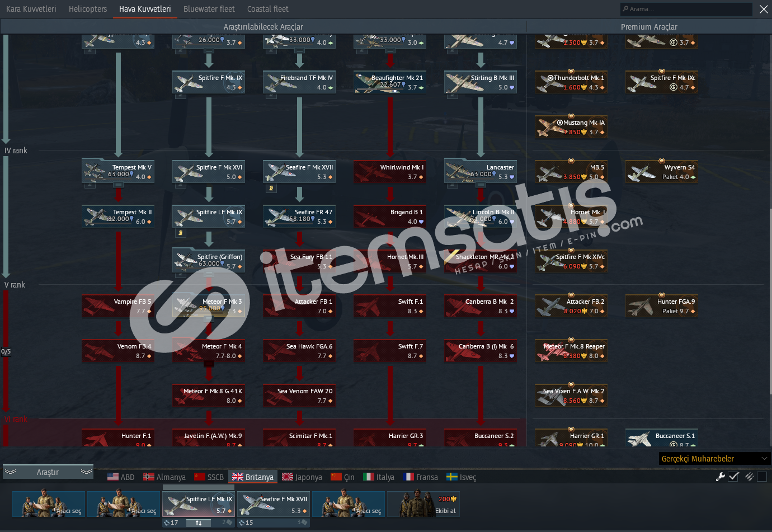Switch to Helicopters tab
This screenshot has width=772, height=532.
[88, 9]
